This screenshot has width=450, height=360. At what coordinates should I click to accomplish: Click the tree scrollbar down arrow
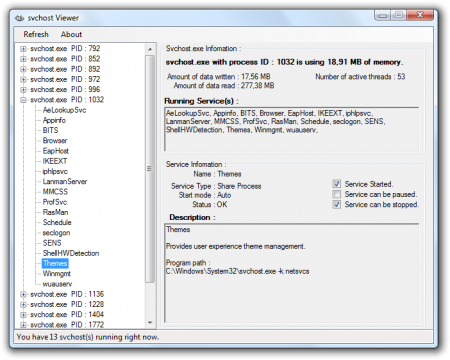click(x=150, y=322)
